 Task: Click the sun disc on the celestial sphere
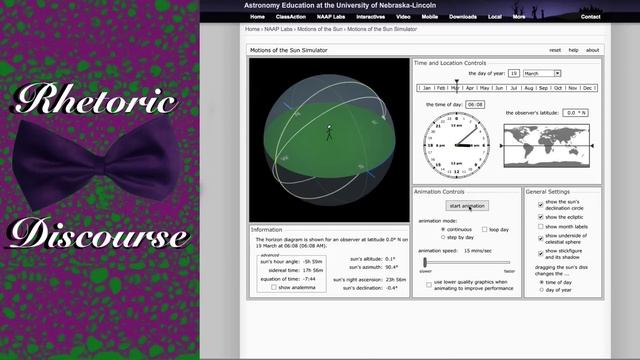(383, 118)
